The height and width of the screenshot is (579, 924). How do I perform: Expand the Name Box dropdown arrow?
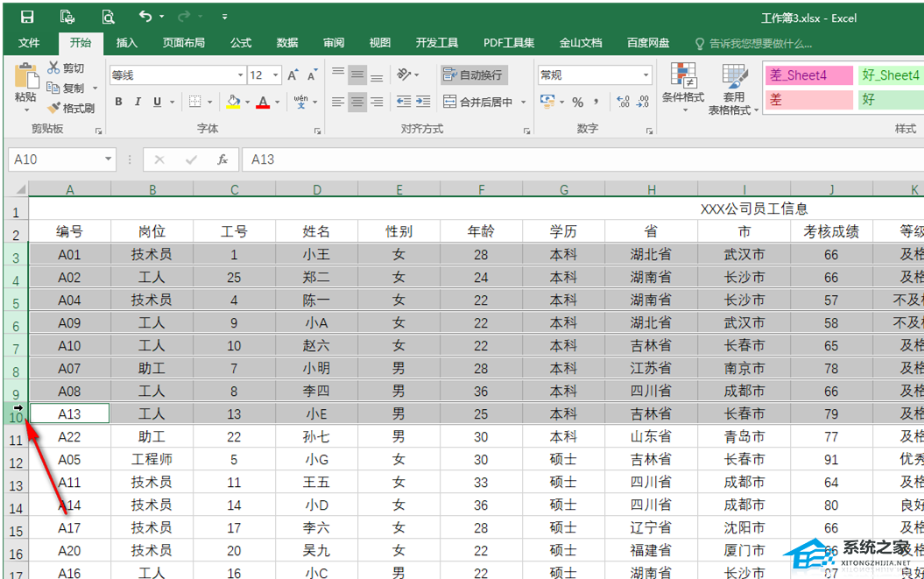pos(109,159)
